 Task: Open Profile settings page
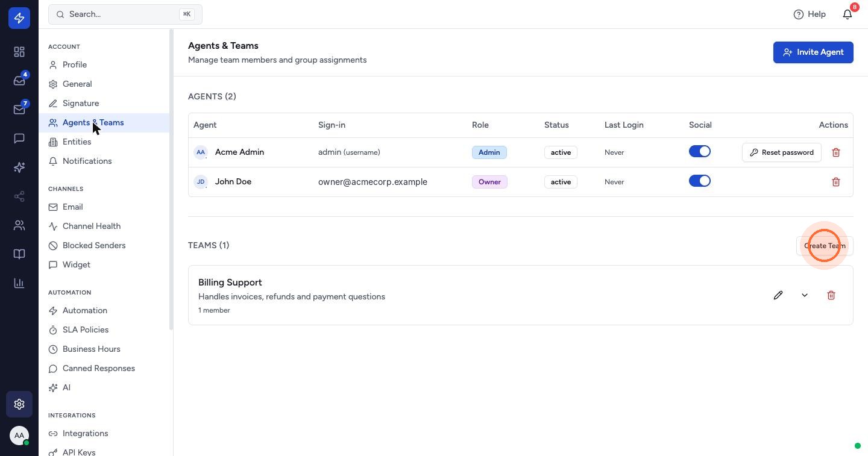click(104, 65)
